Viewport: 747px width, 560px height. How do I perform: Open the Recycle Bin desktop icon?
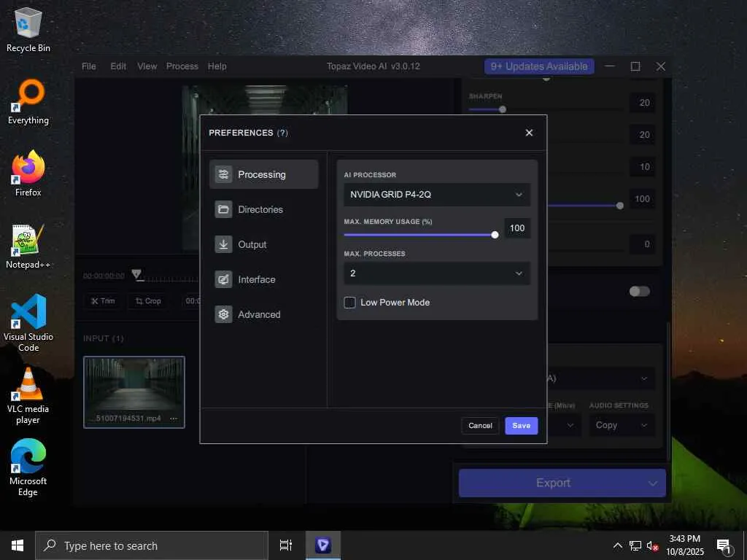[28, 29]
